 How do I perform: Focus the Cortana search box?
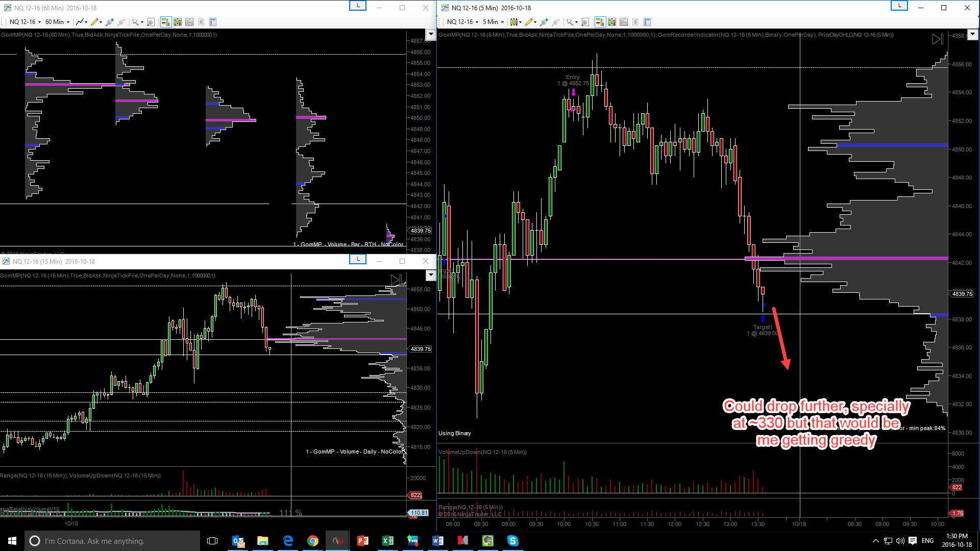pyautogui.click(x=112, y=541)
